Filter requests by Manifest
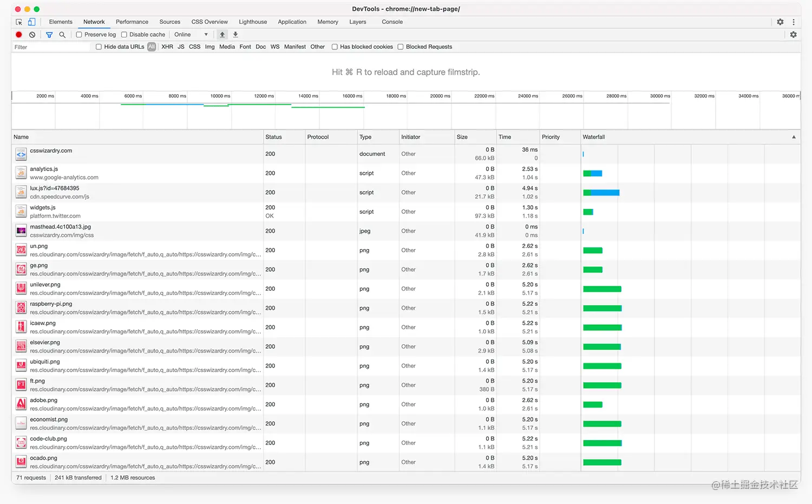This screenshot has width=812, height=504. pyautogui.click(x=295, y=47)
